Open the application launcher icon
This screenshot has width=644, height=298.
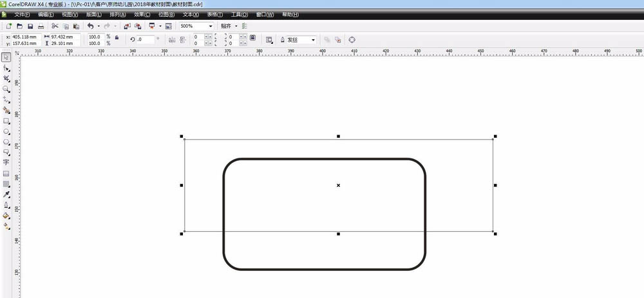click(152, 26)
